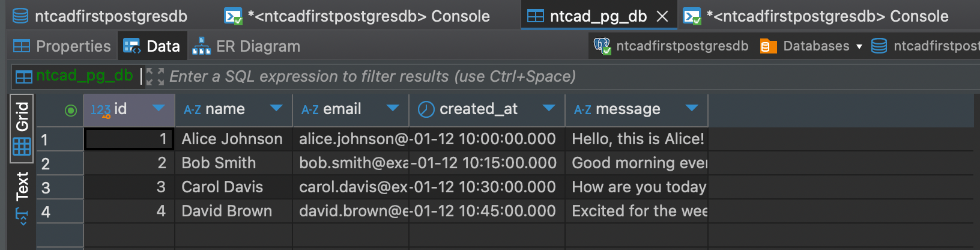This screenshot has width=980, height=250.
Task: Open the Properties tab
Action: coord(62,46)
